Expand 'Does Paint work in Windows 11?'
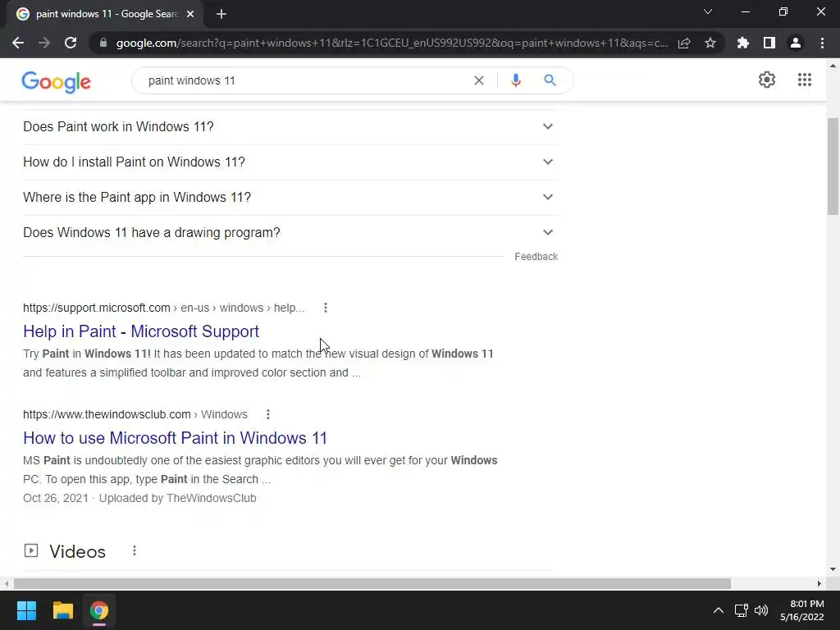This screenshot has width=840, height=630. coord(290,127)
